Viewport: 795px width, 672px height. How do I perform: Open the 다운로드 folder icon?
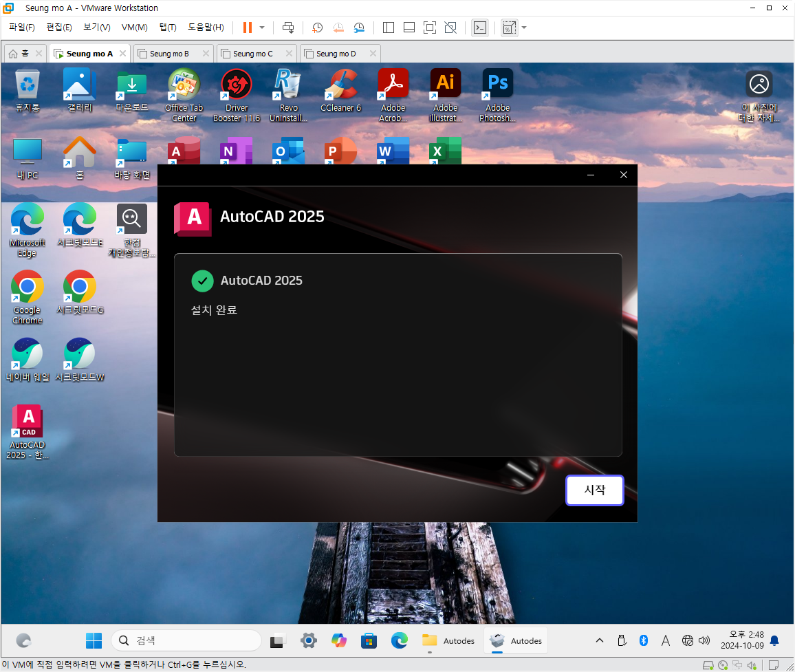point(132,91)
